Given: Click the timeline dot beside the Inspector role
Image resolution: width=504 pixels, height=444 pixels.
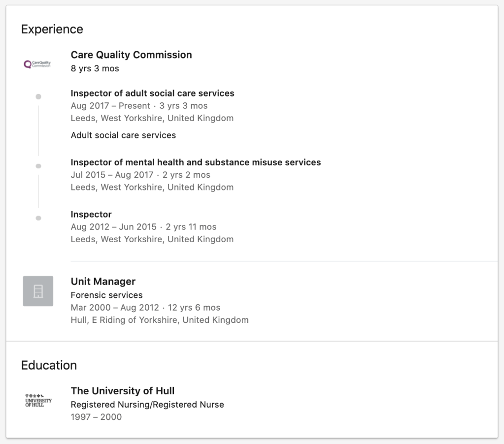Looking at the screenshot, I should click(38, 218).
